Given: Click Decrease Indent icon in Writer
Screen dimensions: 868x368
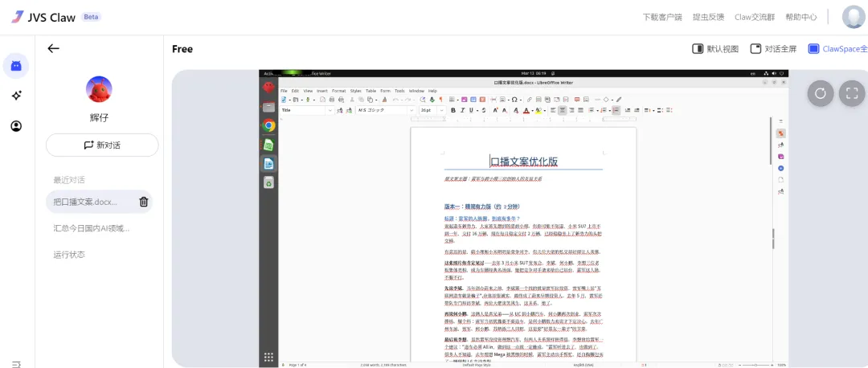Looking at the screenshot, I should tap(637, 110).
